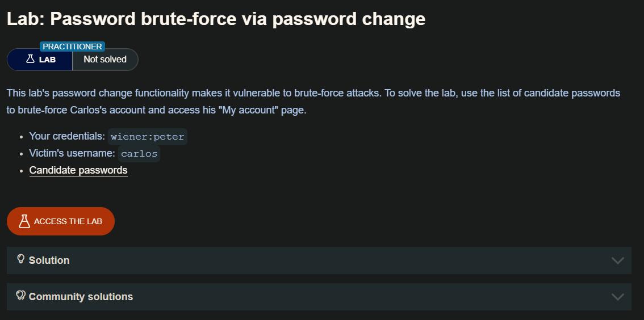644x320 pixels.
Task: Click the lightbulb icon beside Solution
Action: [21, 259]
